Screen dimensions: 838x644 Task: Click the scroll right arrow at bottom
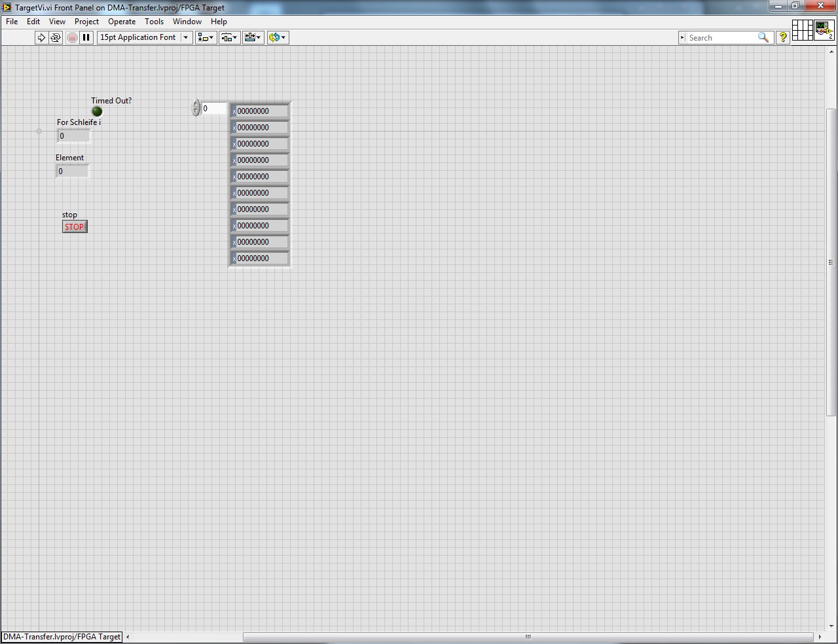tap(820, 637)
